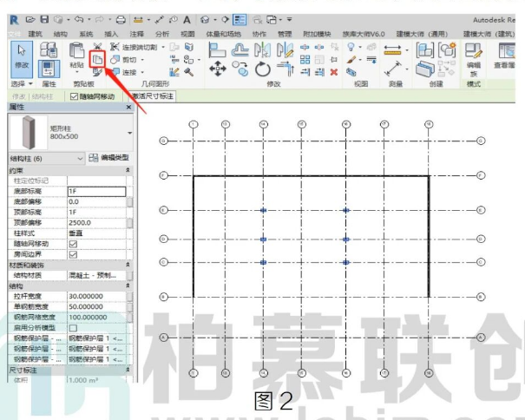Click the '编辑类型' button
525x420 pixels.
point(108,158)
